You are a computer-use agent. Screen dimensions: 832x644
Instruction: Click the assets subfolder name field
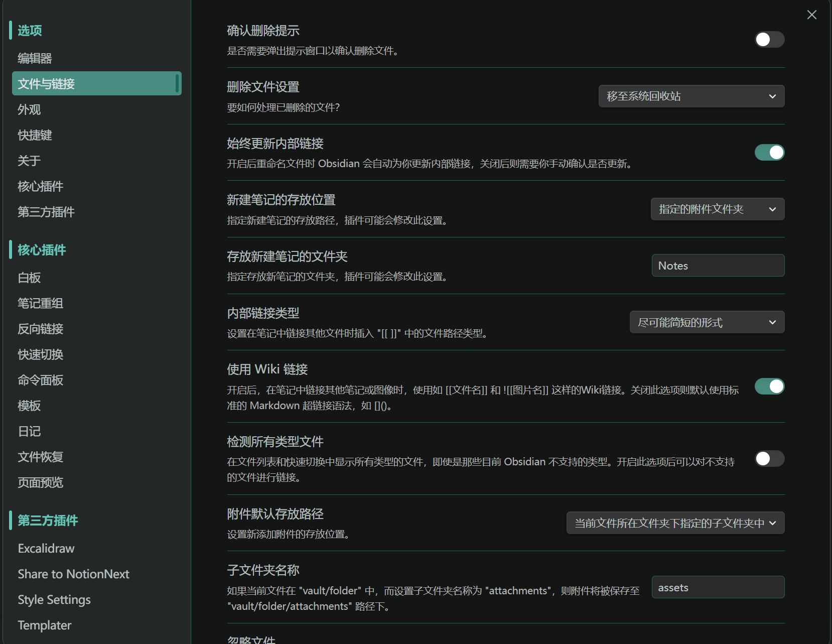tap(718, 587)
